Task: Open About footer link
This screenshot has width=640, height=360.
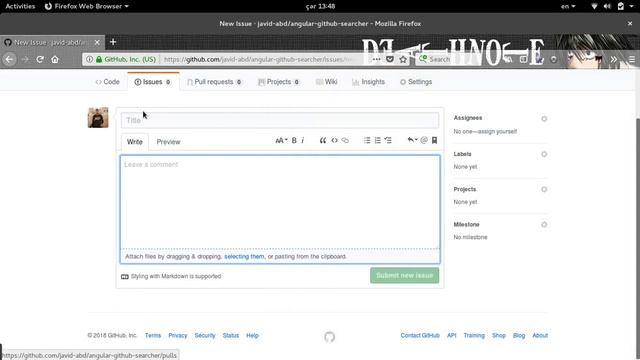Action: click(540, 336)
